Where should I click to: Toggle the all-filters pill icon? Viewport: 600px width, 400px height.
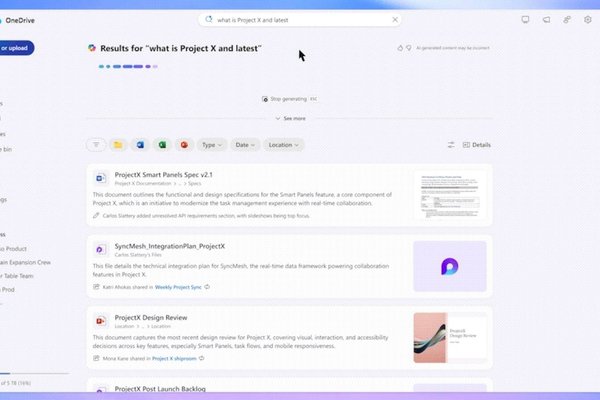tap(96, 145)
